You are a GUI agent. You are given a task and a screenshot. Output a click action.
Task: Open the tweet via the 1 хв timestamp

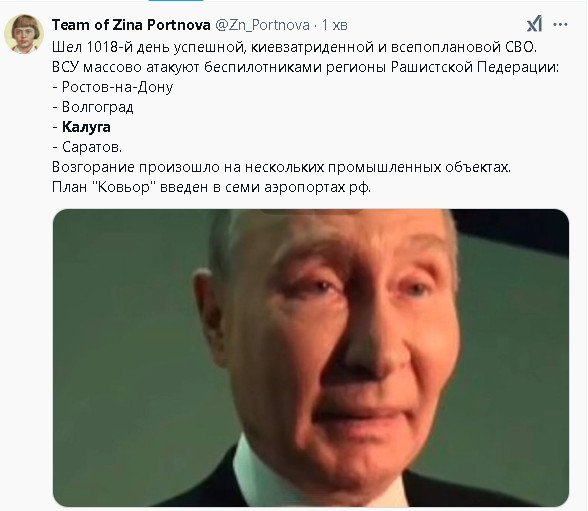coord(335,25)
